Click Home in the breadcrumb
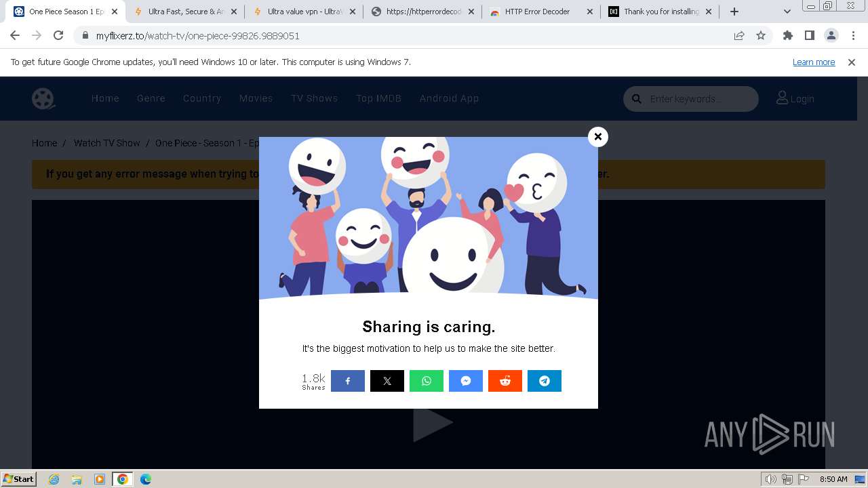 click(44, 143)
